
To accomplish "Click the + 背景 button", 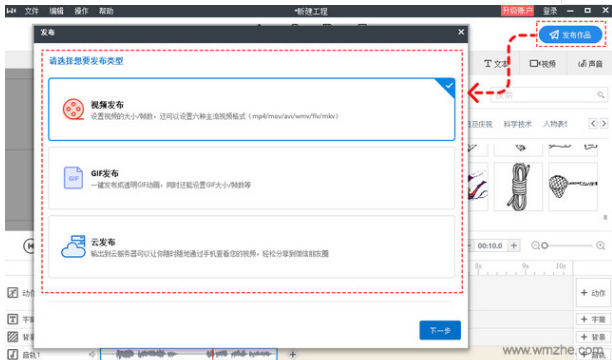I will tap(593, 337).
